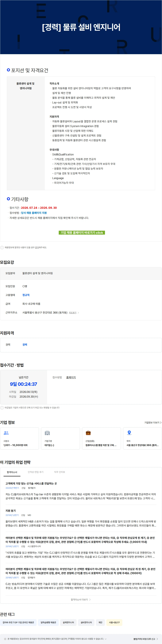Image resolution: width=162 pixels, height=644 pixels.
Task: Click the chevron after 기업정보 더보기
Action: point(160,423)
